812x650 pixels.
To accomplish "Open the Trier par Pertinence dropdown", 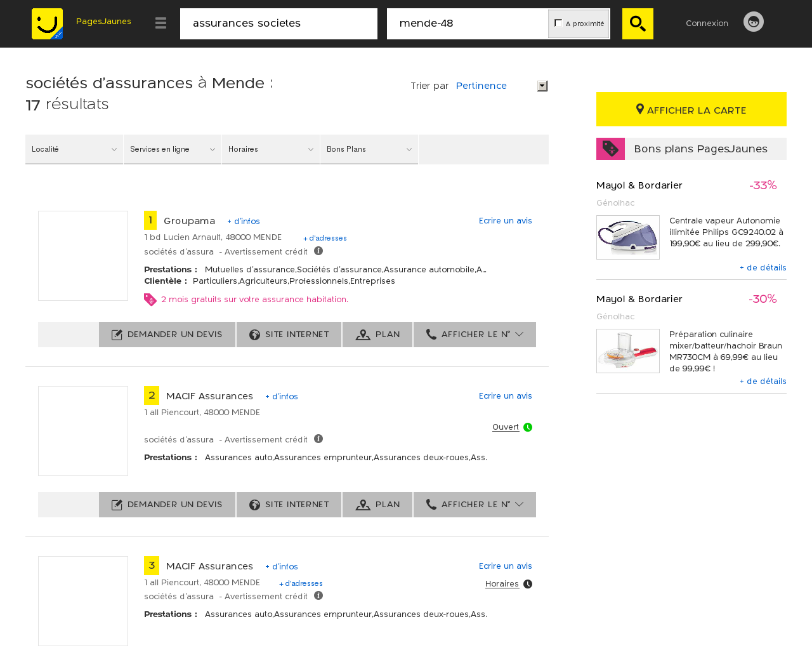I will click(501, 86).
